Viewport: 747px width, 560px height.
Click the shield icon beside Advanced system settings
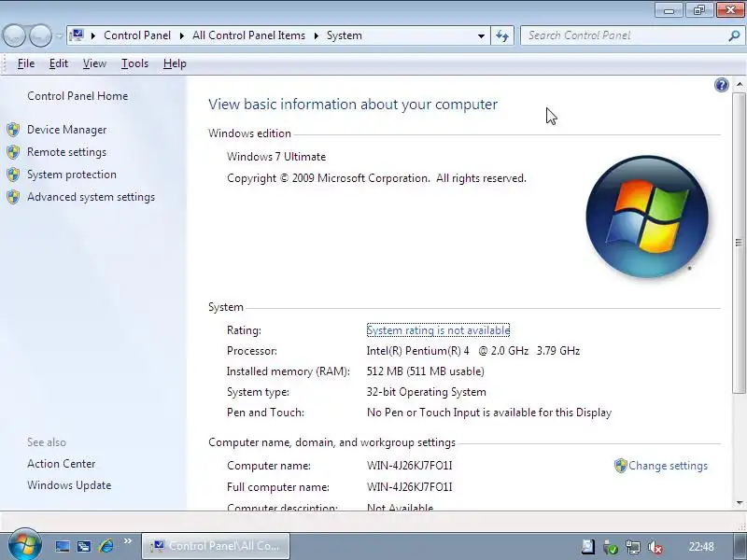[13, 197]
